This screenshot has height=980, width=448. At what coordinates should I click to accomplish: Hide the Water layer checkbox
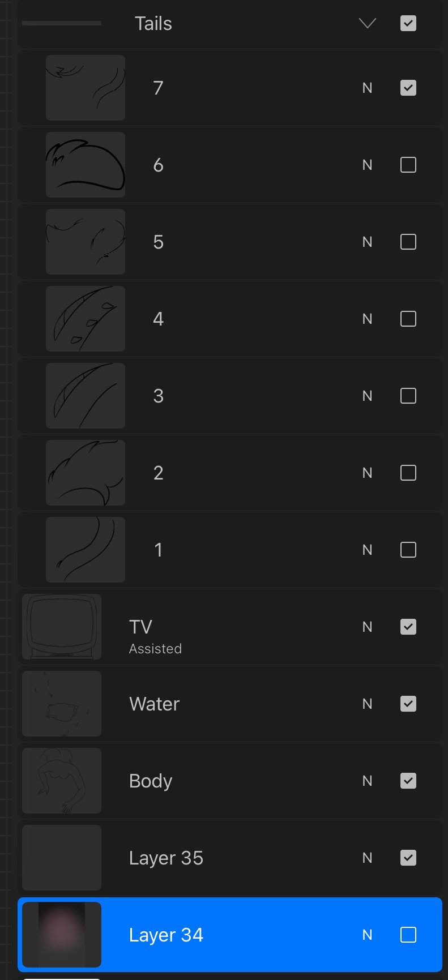tap(408, 704)
